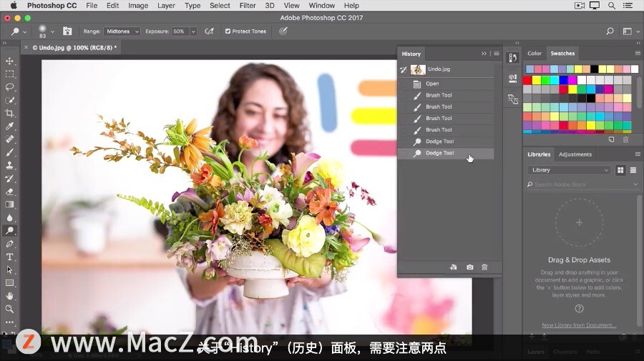Select the last Dodge Tool history state
The image size is (644, 361).
click(446, 153)
